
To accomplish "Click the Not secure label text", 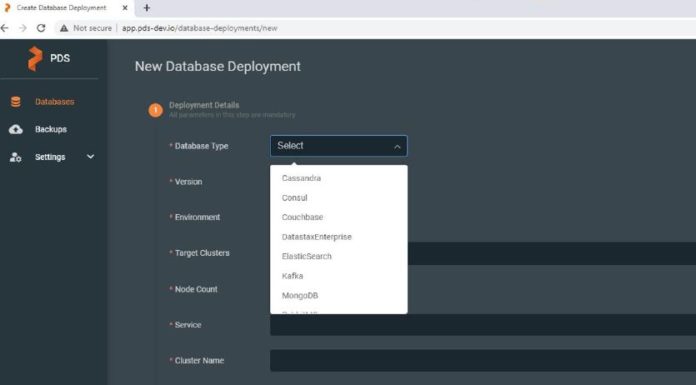I will coord(92,28).
